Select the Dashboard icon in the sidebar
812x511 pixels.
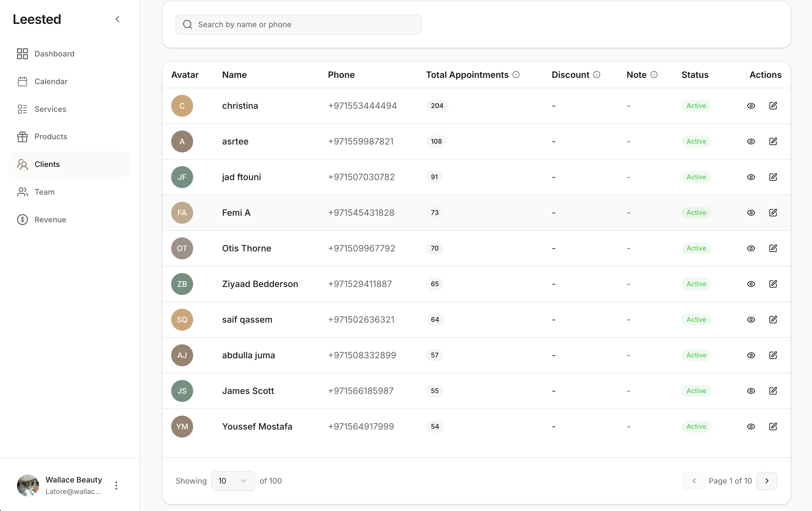coord(22,53)
